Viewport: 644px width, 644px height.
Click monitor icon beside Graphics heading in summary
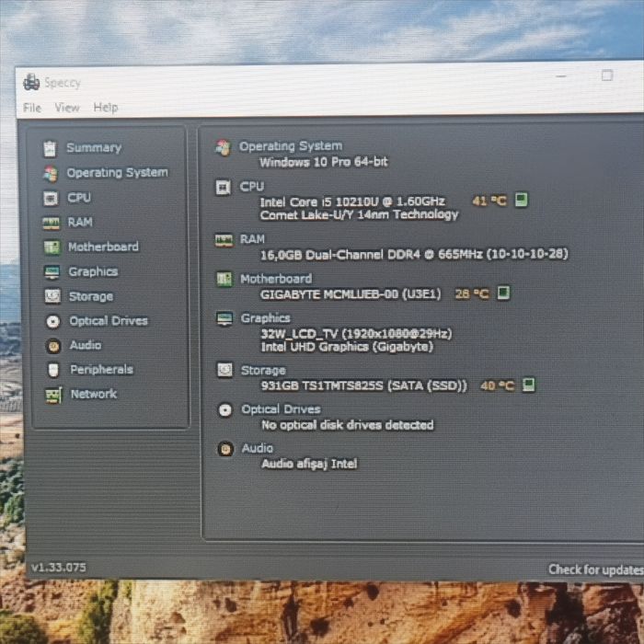224,318
